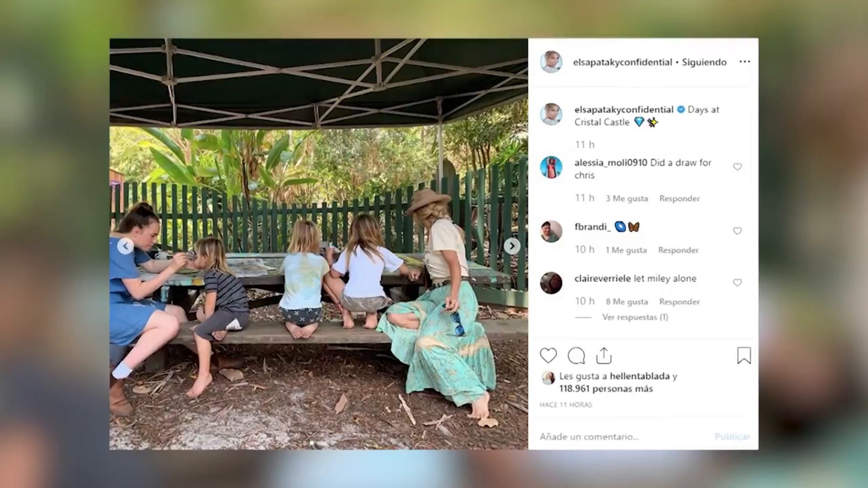Like alessia_moli0910's comment

point(737,167)
